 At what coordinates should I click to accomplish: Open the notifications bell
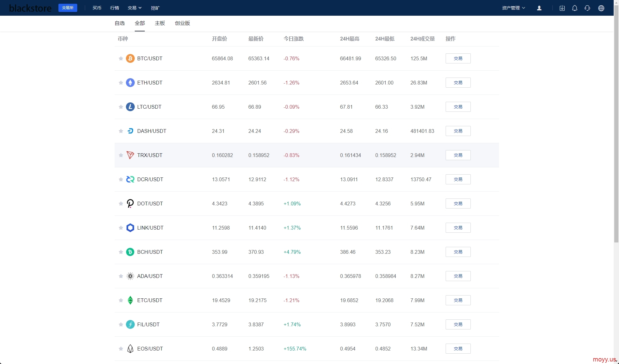pos(575,8)
